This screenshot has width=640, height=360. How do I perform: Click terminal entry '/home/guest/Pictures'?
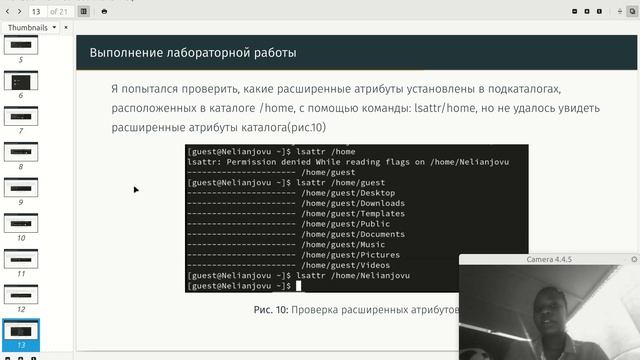tap(351, 255)
